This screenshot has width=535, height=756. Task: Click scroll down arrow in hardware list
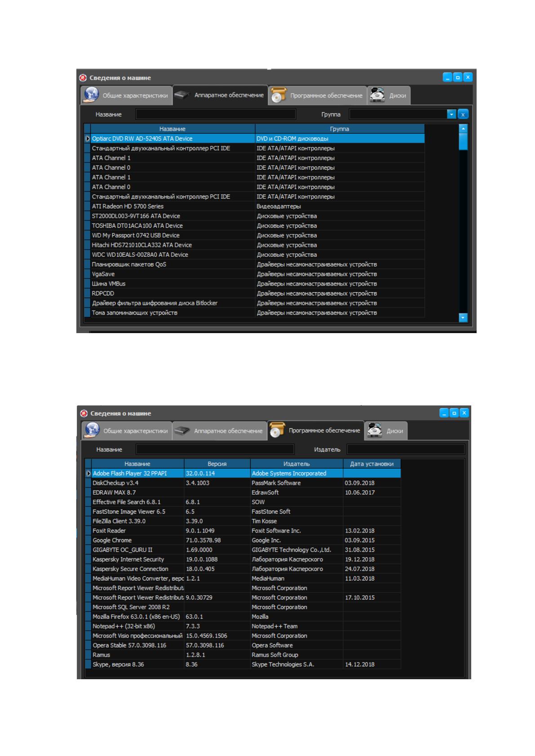463,318
